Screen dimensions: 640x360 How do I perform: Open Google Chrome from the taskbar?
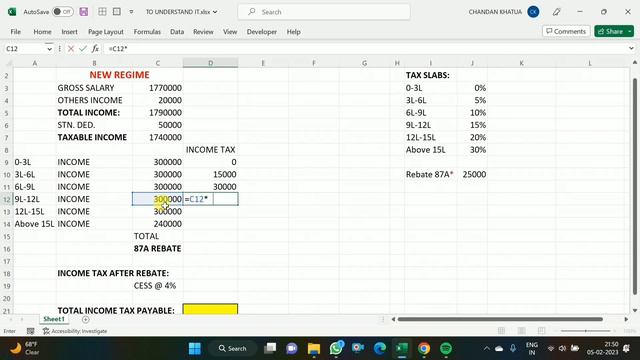pyautogui.click(x=424, y=348)
